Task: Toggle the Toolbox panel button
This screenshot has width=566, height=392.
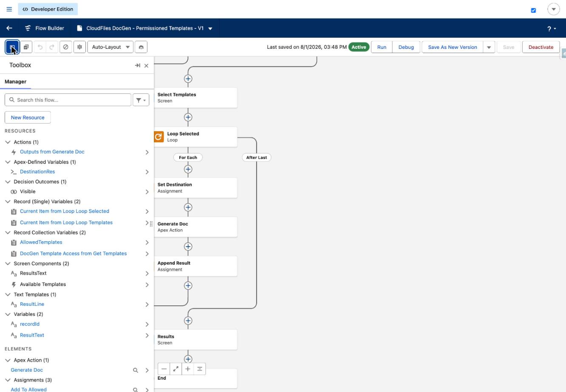Action: click(12, 47)
